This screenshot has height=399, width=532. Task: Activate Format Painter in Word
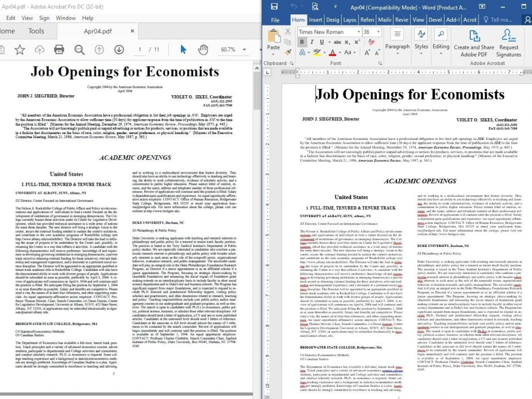coord(288,52)
